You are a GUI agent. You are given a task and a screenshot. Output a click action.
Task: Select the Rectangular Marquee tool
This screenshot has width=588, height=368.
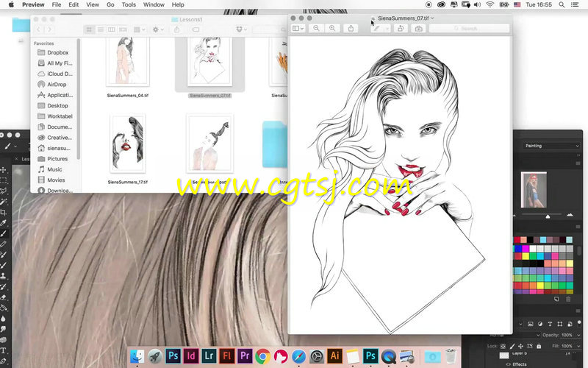4,180
